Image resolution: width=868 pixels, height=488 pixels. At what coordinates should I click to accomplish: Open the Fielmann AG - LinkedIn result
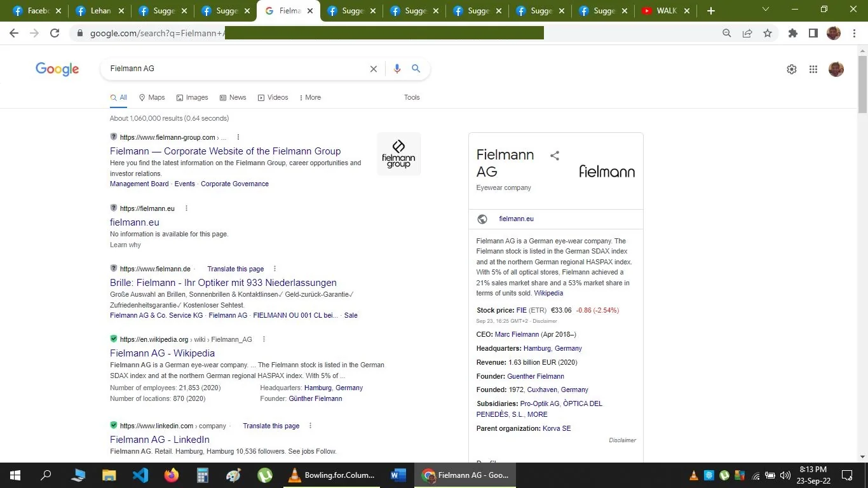pos(159,440)
